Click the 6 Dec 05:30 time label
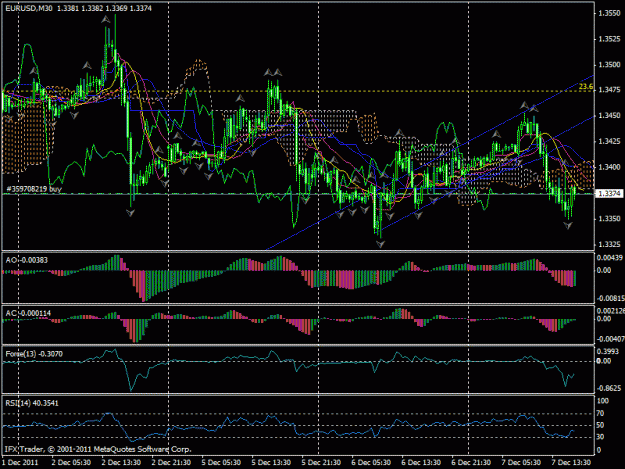 point(371,463)
